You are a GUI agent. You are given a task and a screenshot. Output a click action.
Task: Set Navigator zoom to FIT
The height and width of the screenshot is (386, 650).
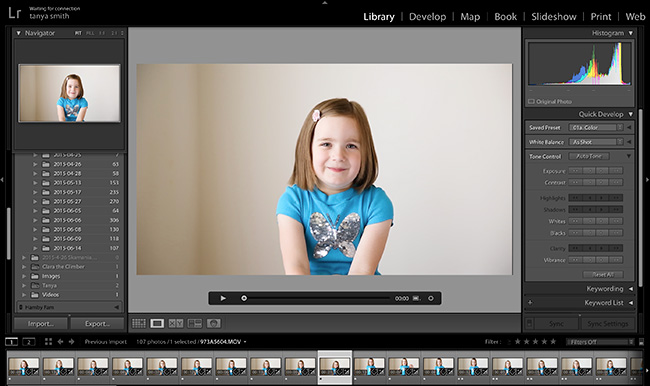tap(78, 33)
